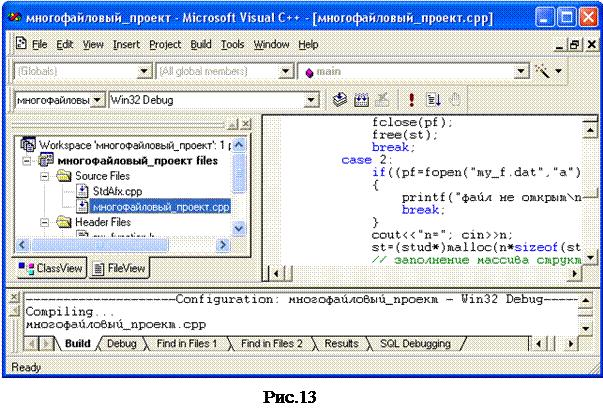Click workspace tree scroll up arrow

pyautogui.click(x=239, y=145)
